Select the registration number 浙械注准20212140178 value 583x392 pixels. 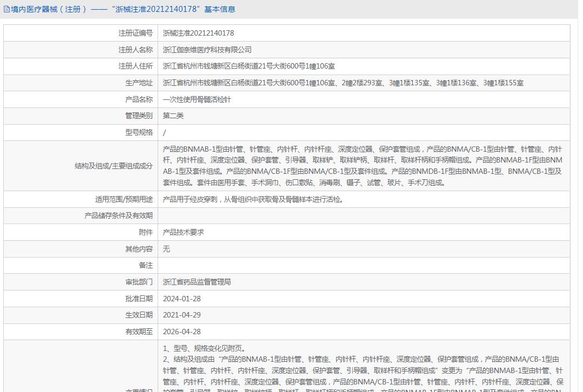click(x=198, y=33)
